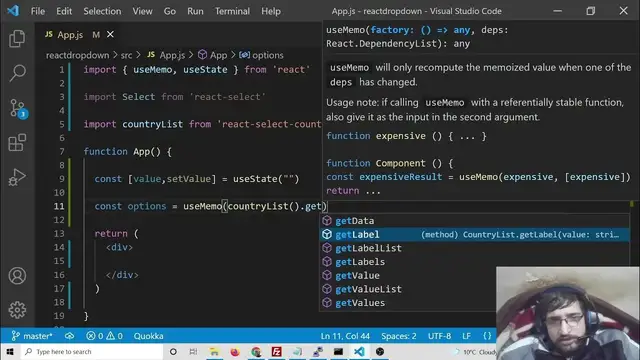This screenshot has height=360, width=640.
Task: Click the src breadcrumb segment
Action: 126,55
